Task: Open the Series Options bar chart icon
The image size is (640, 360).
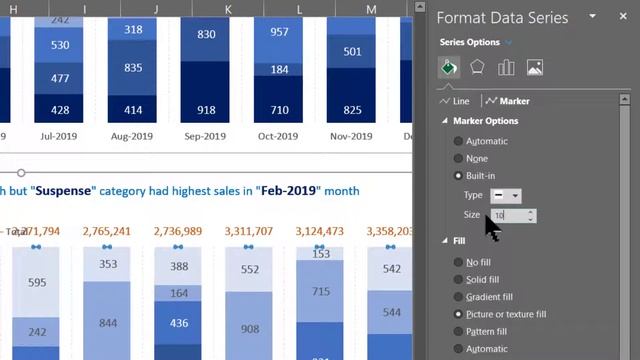Action: [x=506, y=67]
